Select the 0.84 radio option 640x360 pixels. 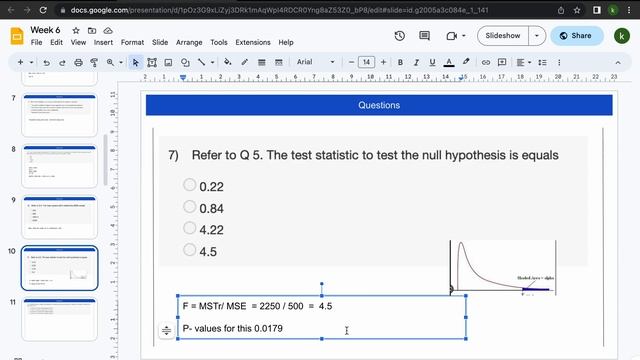pos(189,207)
